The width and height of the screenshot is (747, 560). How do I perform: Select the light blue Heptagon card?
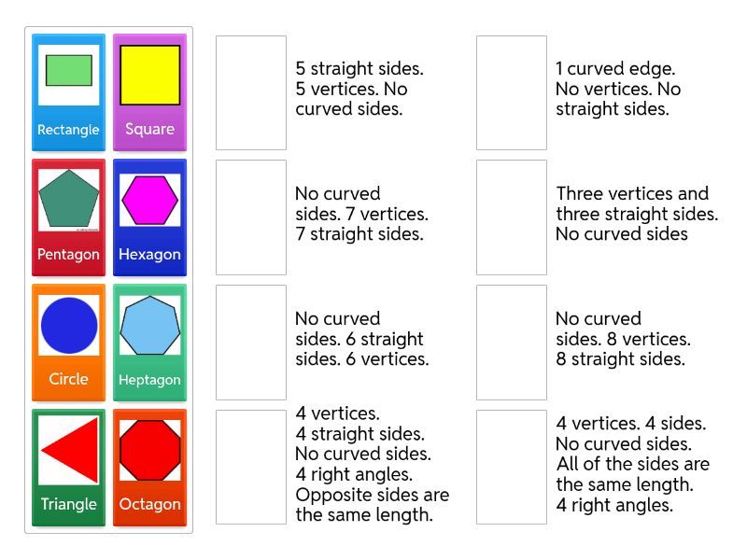click(x=149, y=343)
